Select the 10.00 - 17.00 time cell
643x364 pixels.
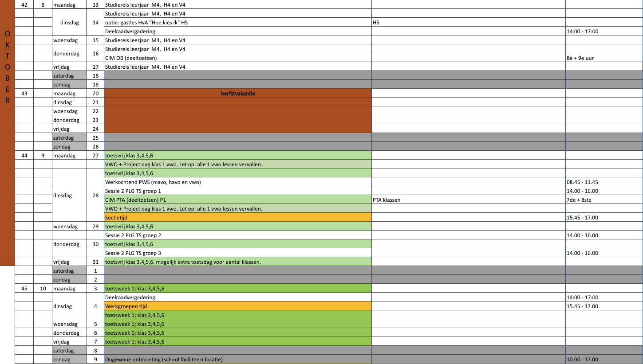coord(604,360)
